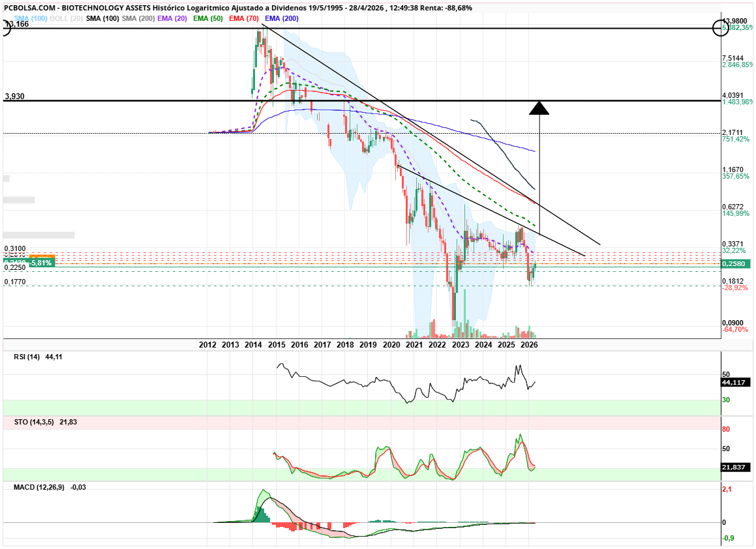The height and width of the screenshot is (549, 756).
Task: Click the black 44,117 RSI value tag
Action: (736, 383)
